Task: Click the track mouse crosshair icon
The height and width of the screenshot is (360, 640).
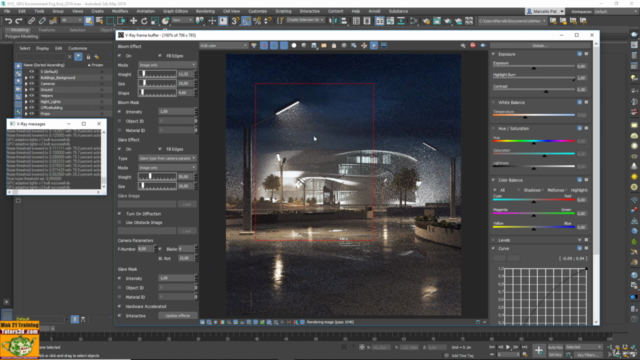Action: pyautogui.click(x=364, y=46)
